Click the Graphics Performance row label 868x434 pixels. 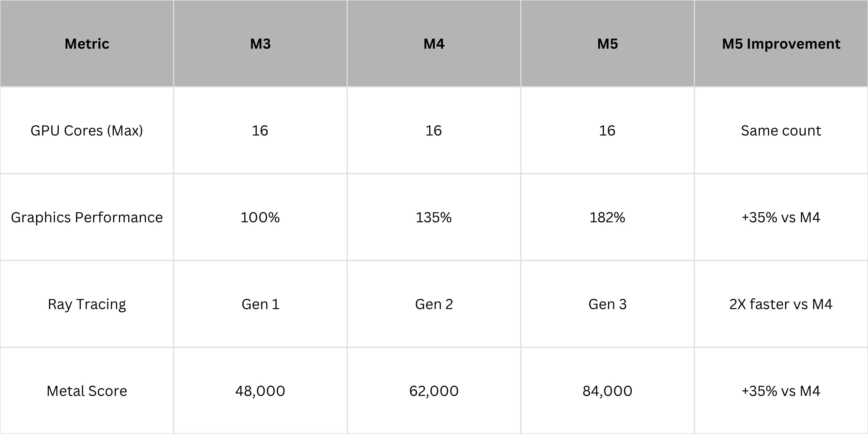[x=87, y=217]
